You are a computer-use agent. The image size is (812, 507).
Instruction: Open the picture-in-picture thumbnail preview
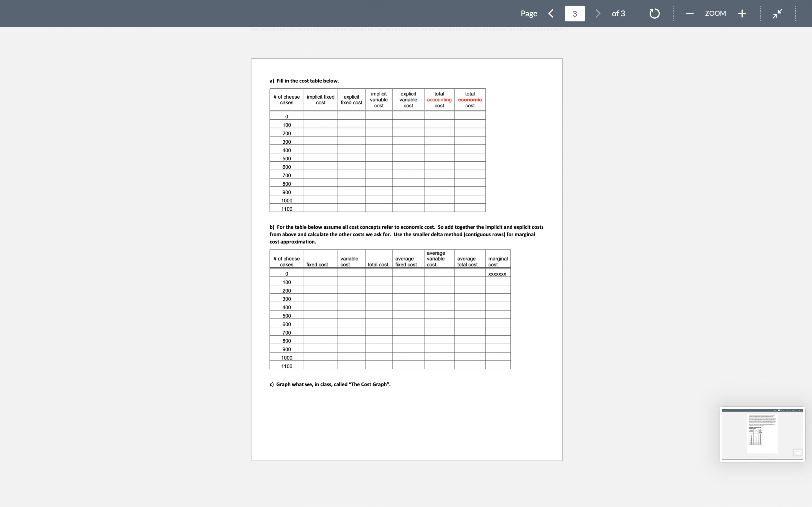tap(762, 434)
